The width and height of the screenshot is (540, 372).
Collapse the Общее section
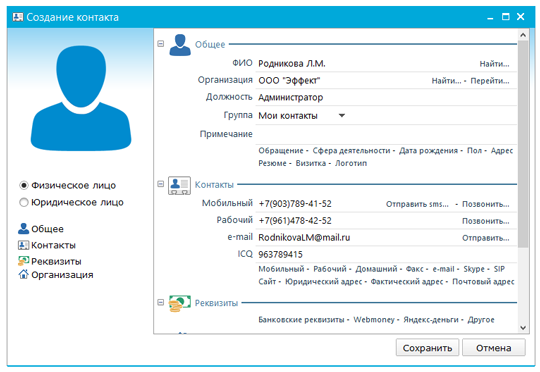point(160,44)
